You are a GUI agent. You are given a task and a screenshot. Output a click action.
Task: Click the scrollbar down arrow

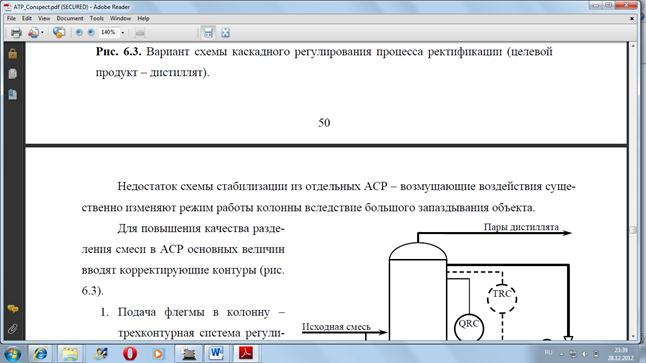[x=633, y=336]
